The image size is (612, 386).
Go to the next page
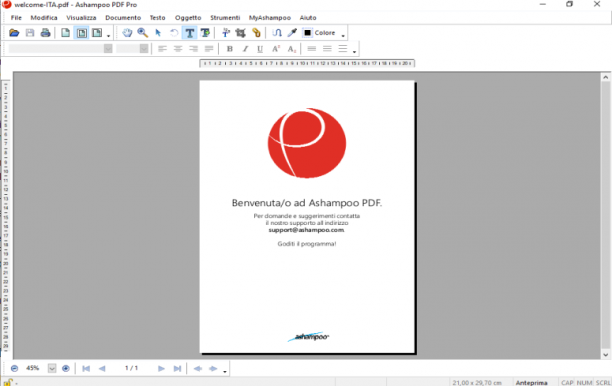(161, 368)
